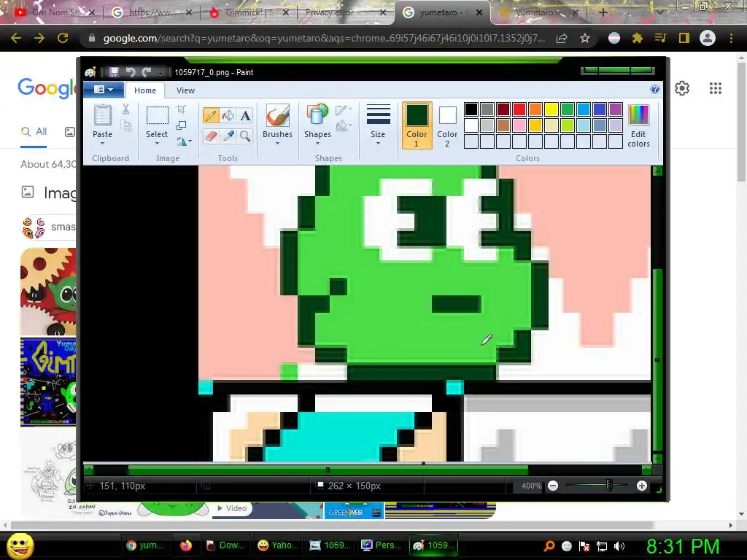
Task: Open Chrome three-dot menu
Action: point(731,38)
